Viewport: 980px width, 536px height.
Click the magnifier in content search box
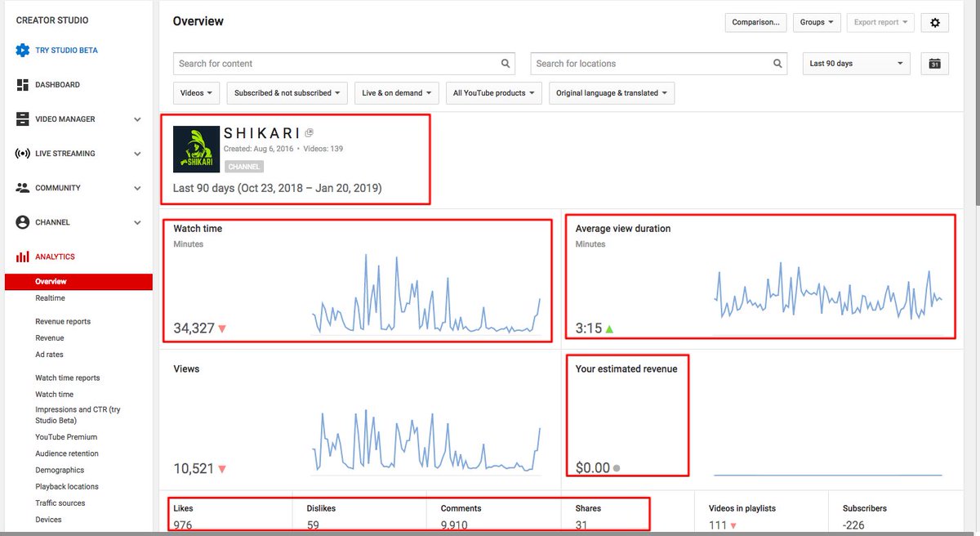[506, 64]
